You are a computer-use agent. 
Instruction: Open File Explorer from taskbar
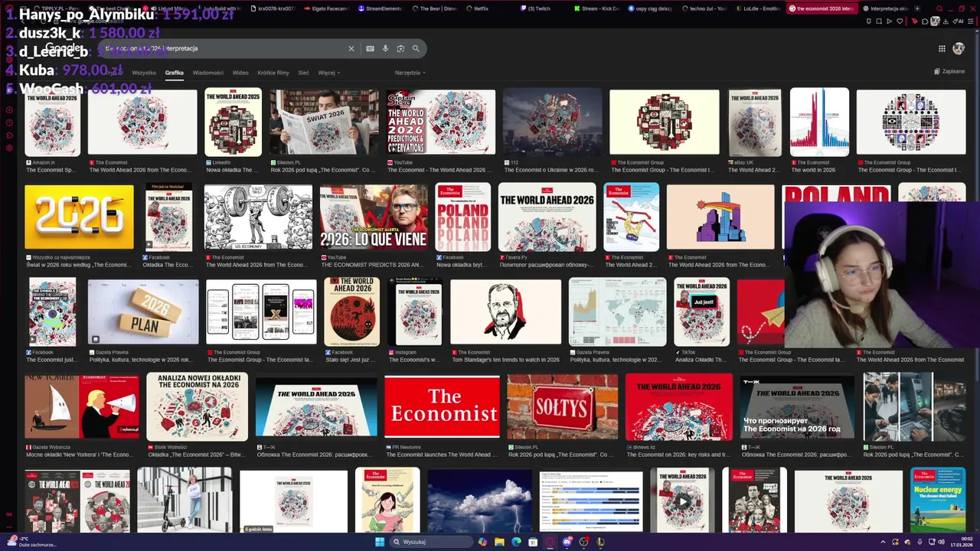pyautogui.click(x=499, y=542)
